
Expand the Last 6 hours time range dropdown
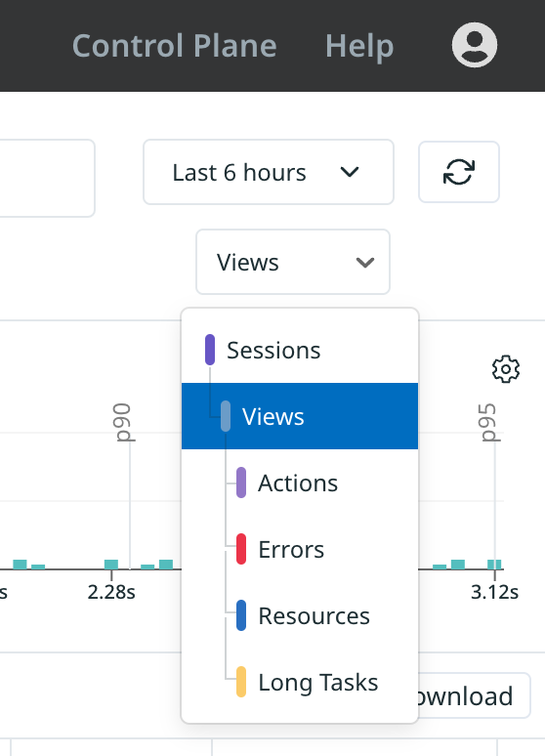[269, 172]
